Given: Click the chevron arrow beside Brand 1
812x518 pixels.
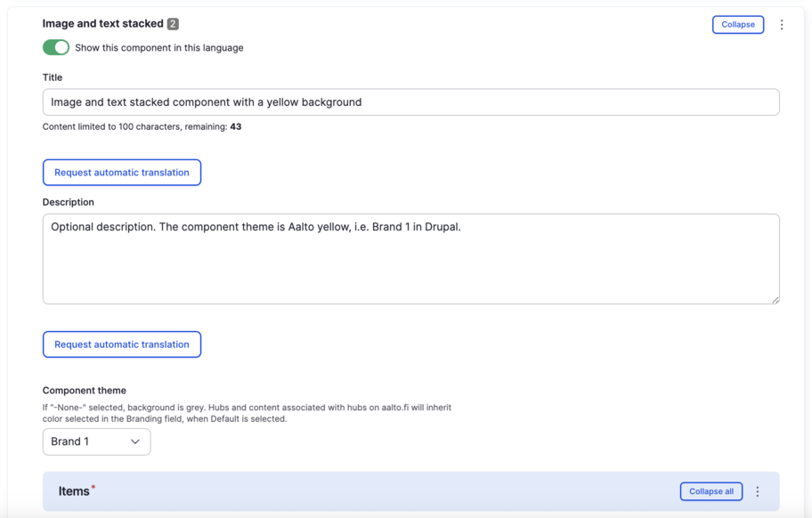Looking at the screenshot, I should pyautogui.click(x=135, y=441).
